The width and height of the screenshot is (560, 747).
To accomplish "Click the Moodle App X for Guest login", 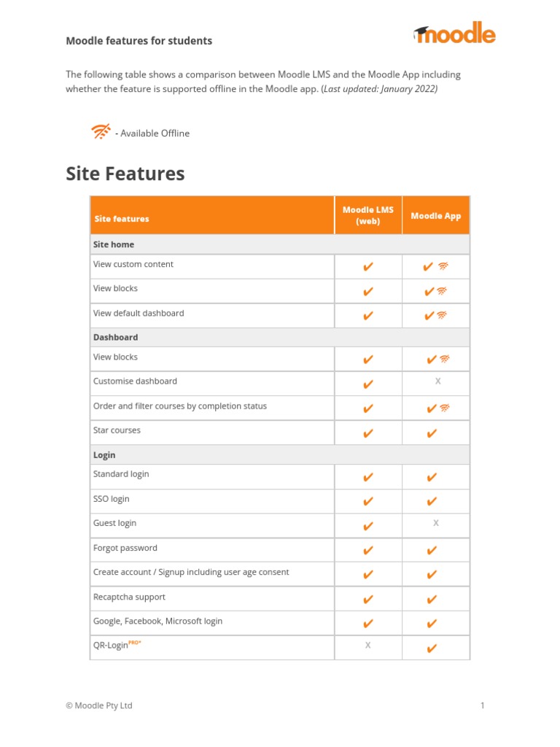I will [x=436, y=523].
